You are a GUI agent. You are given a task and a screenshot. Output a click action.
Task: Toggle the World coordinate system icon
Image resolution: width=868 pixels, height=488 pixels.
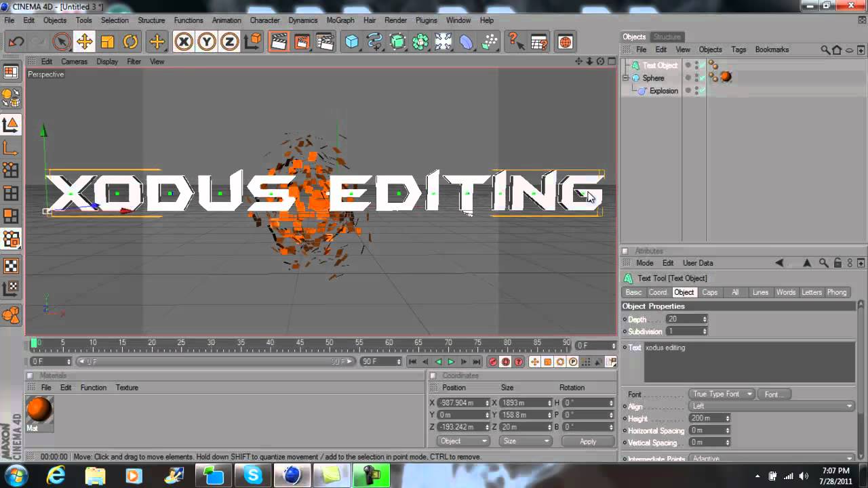tap(252, 42)
